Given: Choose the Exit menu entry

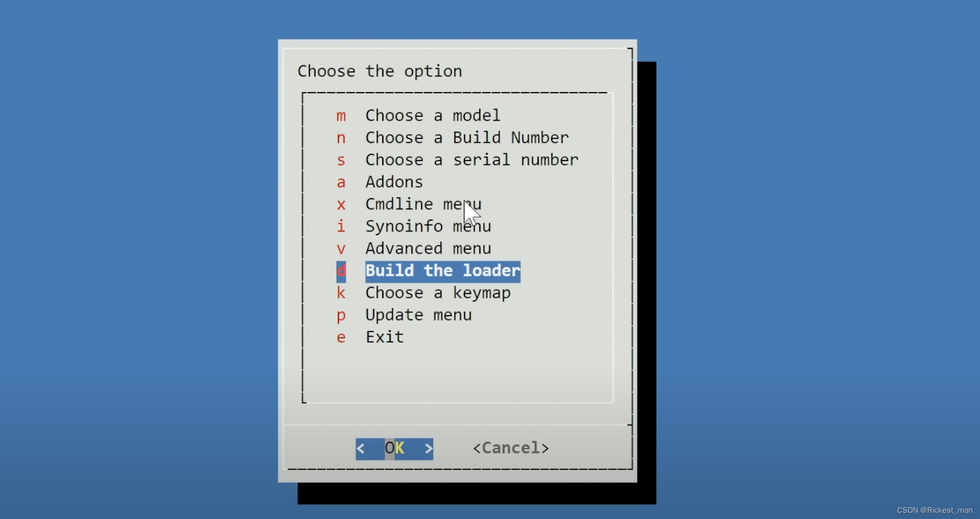Looking at the screenshot, I should coord(384,337).
